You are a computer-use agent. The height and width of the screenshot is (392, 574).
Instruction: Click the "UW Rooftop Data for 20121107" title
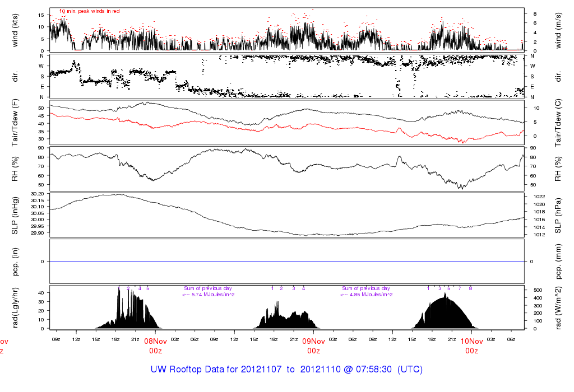coord(216,370)
